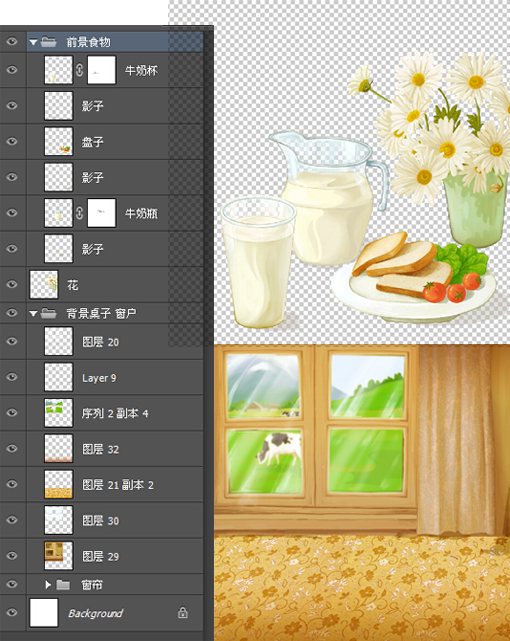Click the link icon on 牛奶瓶 layer
510x641 pixels.
click(x=80, y=213)
